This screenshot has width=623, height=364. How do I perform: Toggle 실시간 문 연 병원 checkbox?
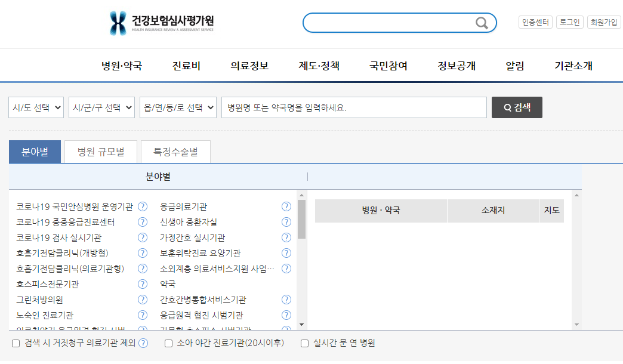coord(304,343)
